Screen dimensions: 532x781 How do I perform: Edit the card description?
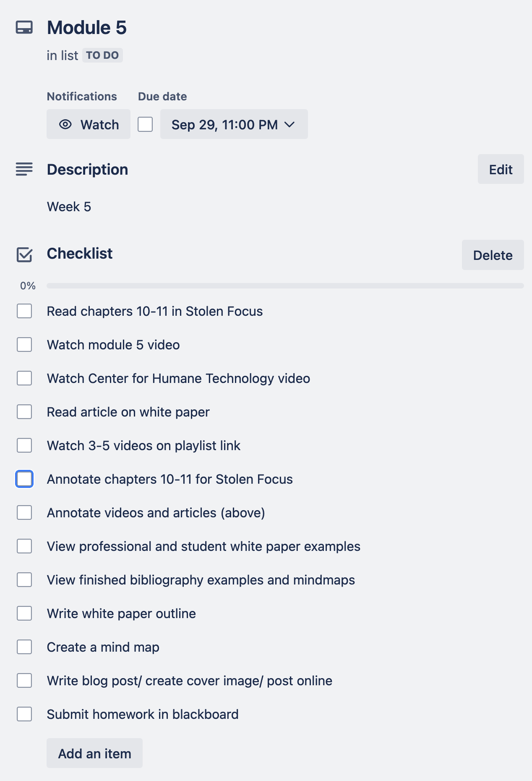click(501, 169)
